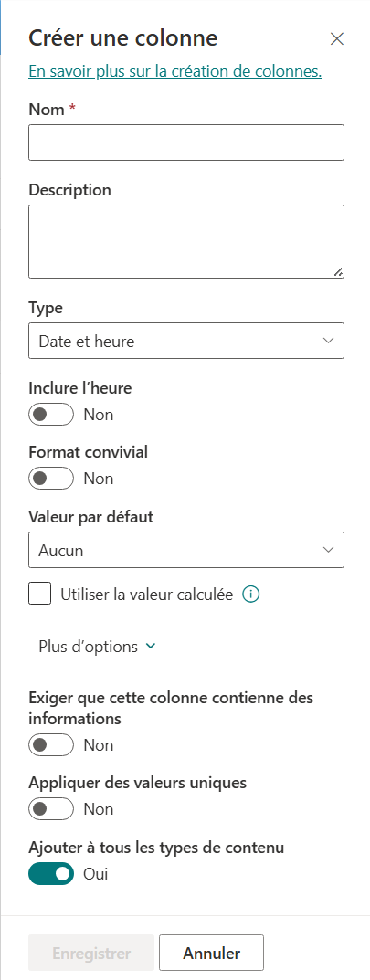Image resolution: width=370 pixels, height=980 pixels.
Task: Open Valeur par défaut dropdown showing Aucun
Action: click(x=186, y=550)
